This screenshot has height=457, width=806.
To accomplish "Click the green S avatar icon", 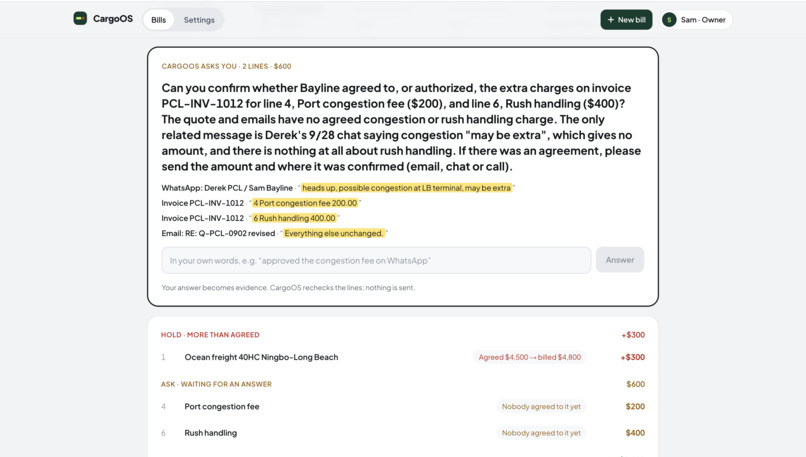I will tap(669, 20).
